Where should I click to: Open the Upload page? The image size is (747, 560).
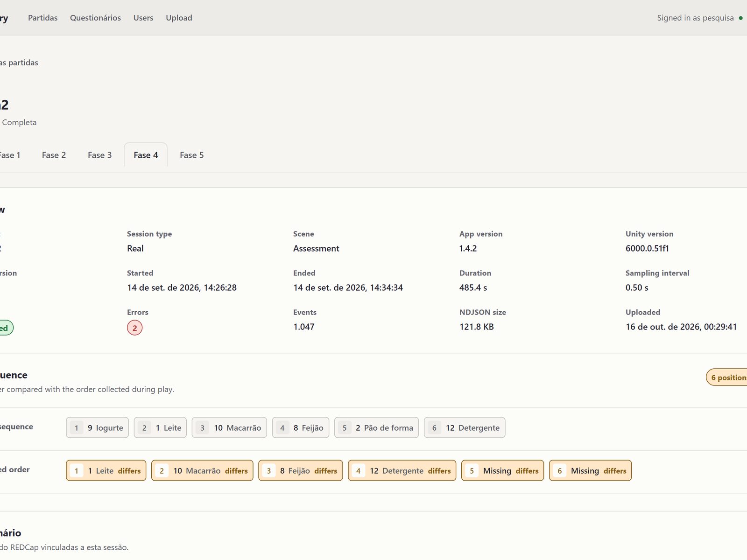click(x=179, y=18)
